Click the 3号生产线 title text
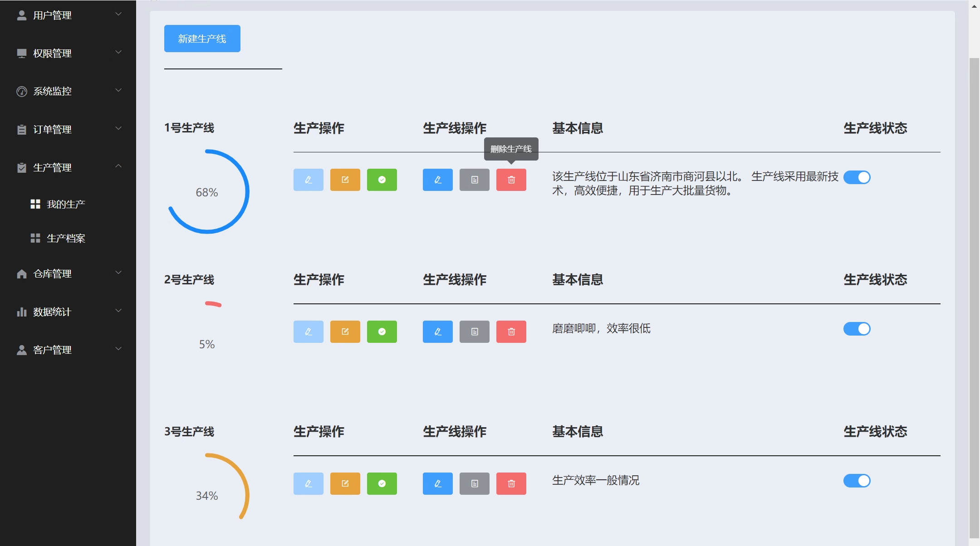This screenshot has width=980, height=546. 189,432
